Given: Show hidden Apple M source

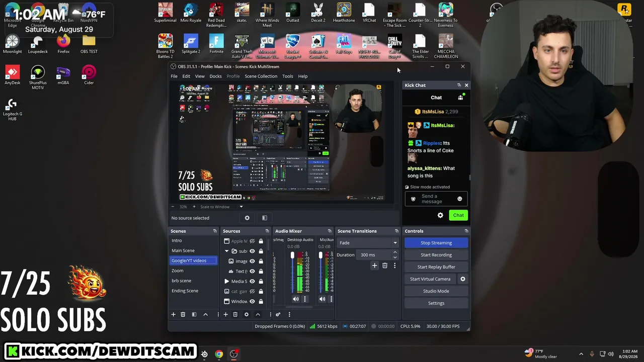Looking at the screenshot, I should [252, 241].
